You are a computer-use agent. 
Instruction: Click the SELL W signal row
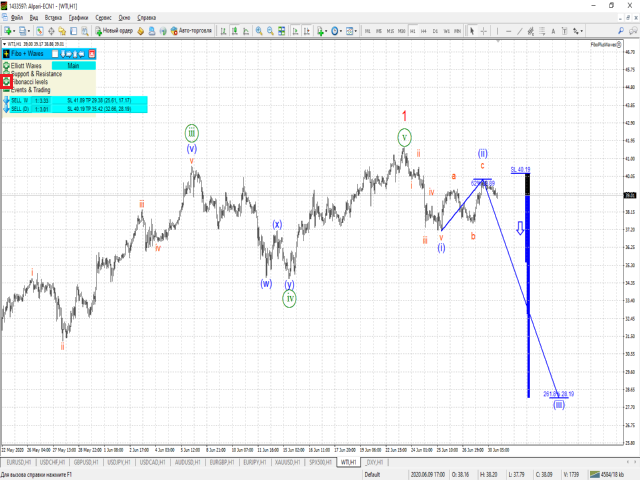tap(75, 100)
